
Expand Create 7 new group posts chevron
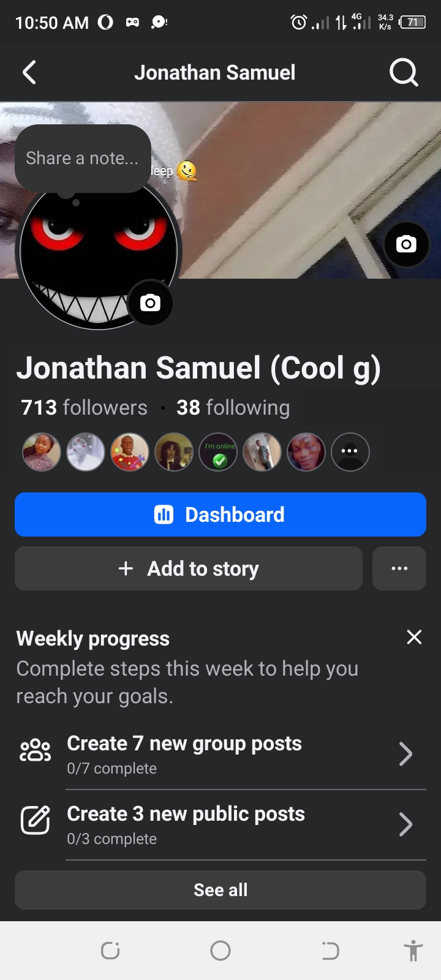pos(405,754)
